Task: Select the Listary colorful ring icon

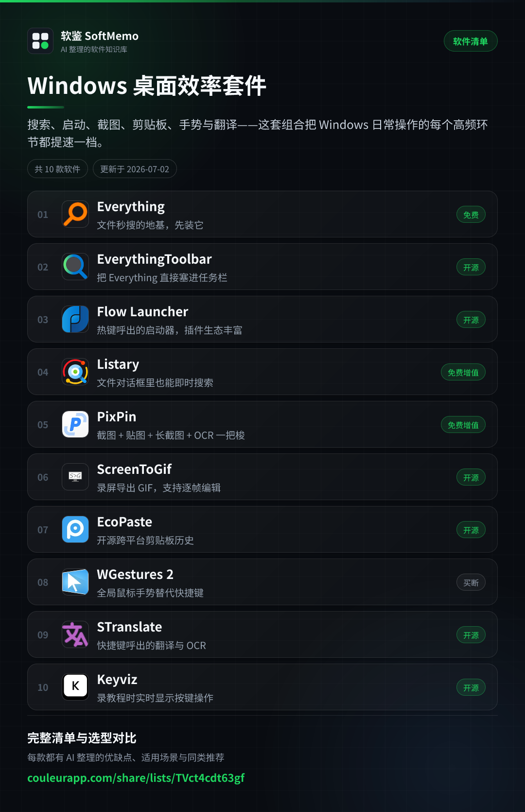Action: pos(75,372)
